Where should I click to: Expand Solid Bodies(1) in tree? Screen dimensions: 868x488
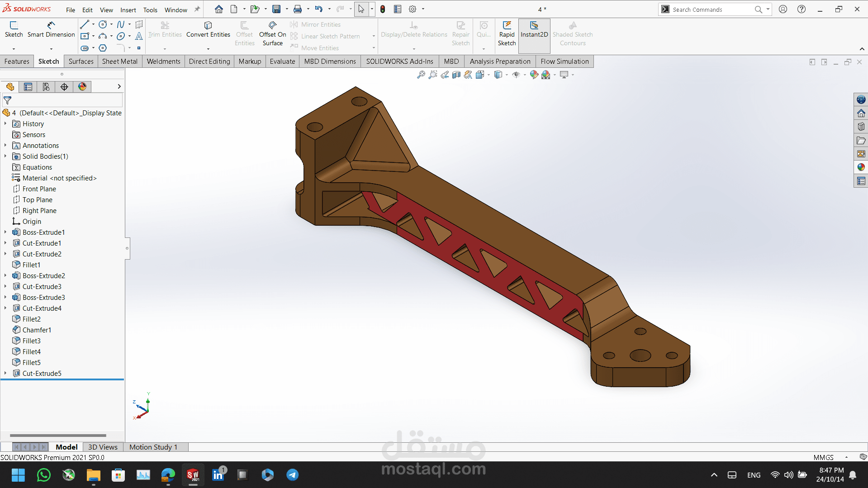[x=5, y=156]
